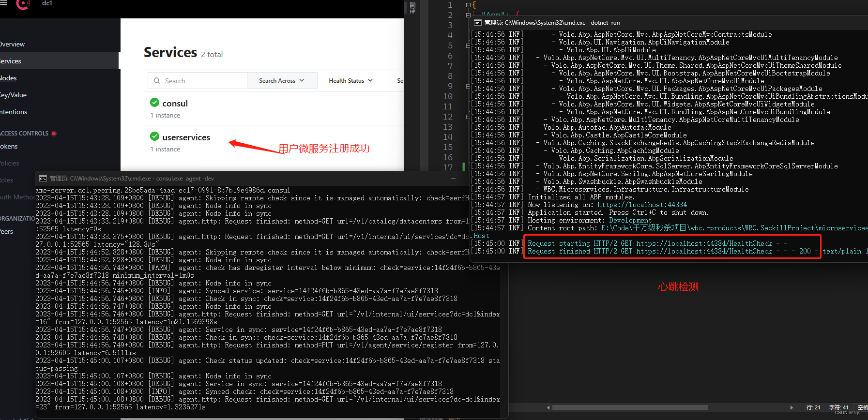Click the '2 total' services count

coord(212,55)
